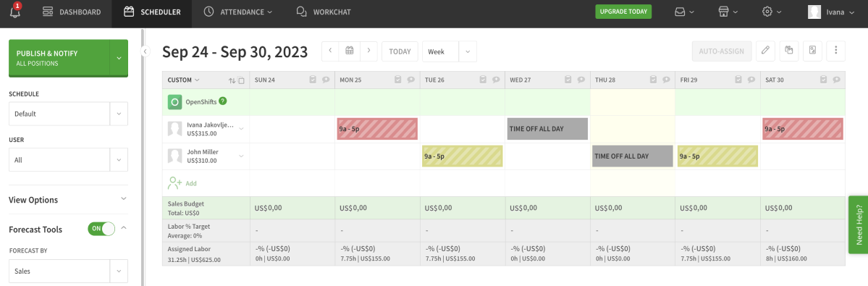Click Mon 25 clipboard check icon

pos(398,80)
